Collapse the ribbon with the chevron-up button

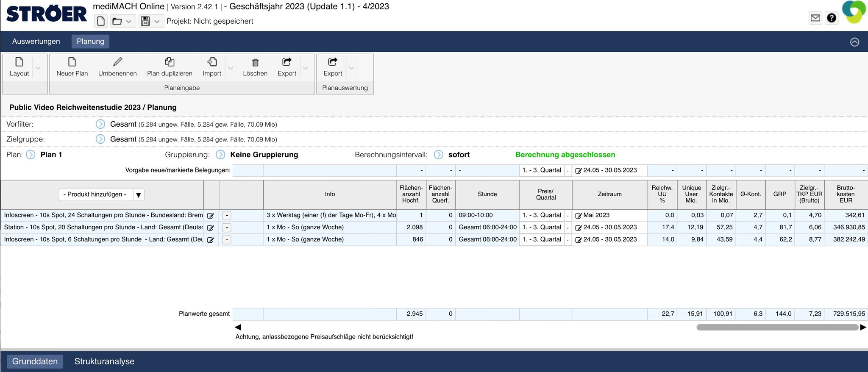tap(854, 42)
